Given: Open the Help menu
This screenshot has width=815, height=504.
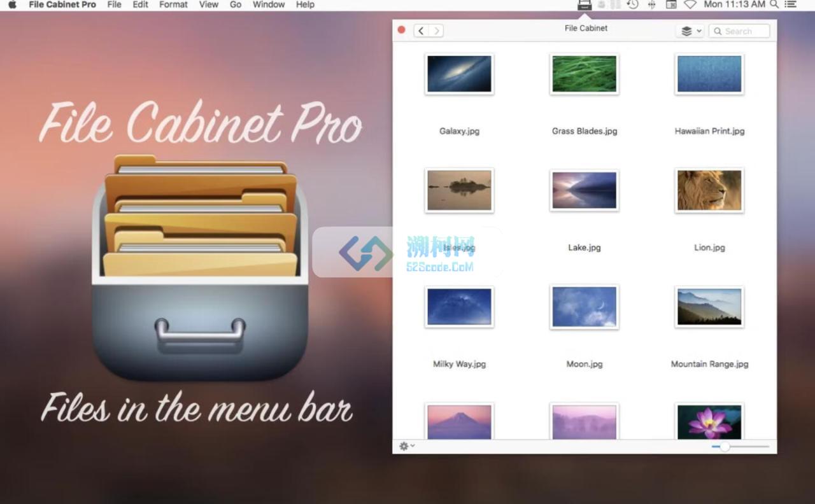Looking at the screenshot, I should click(305, 4).
